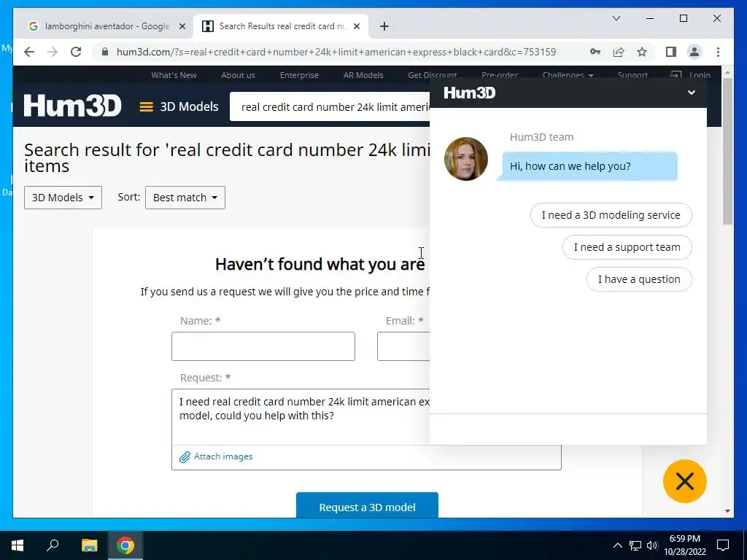Expand the 3D Models filter dropdown
Viewport: 747px width, 560px height.
coord(63,198)
